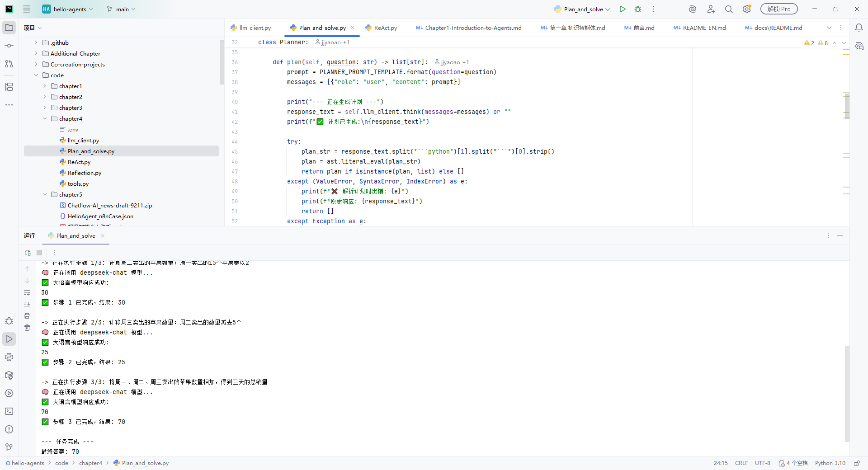The image size is (868, 470).
Task: Start debugging Plan_and_solve
Action: pyautogui.click(x=638, y=9)
